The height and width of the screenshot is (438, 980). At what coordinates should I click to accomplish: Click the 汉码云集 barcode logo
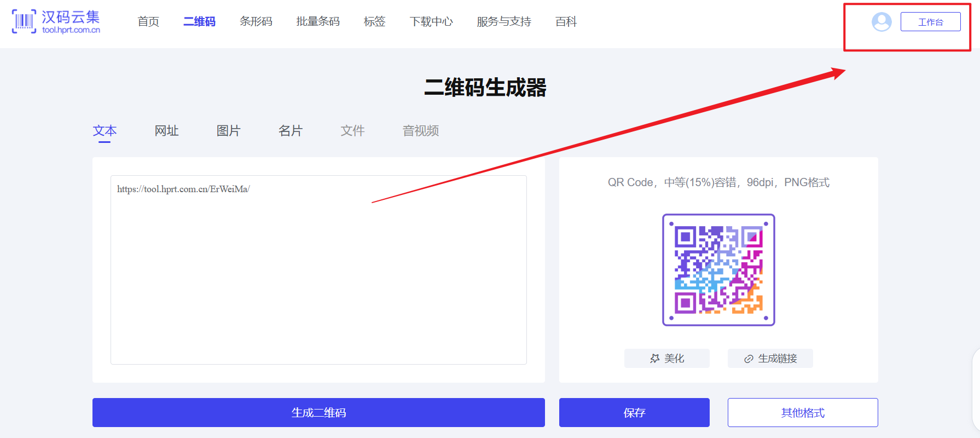point(56,22)
